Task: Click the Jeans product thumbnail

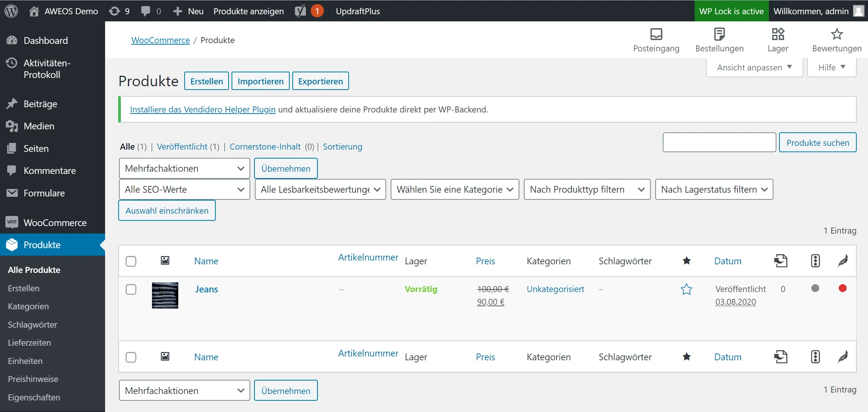Action: (165, 295)
